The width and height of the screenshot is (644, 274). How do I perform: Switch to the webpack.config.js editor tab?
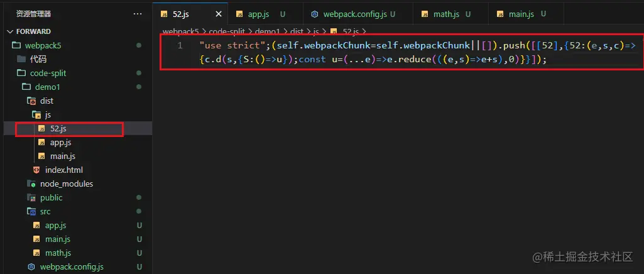[x=358, y=14]
